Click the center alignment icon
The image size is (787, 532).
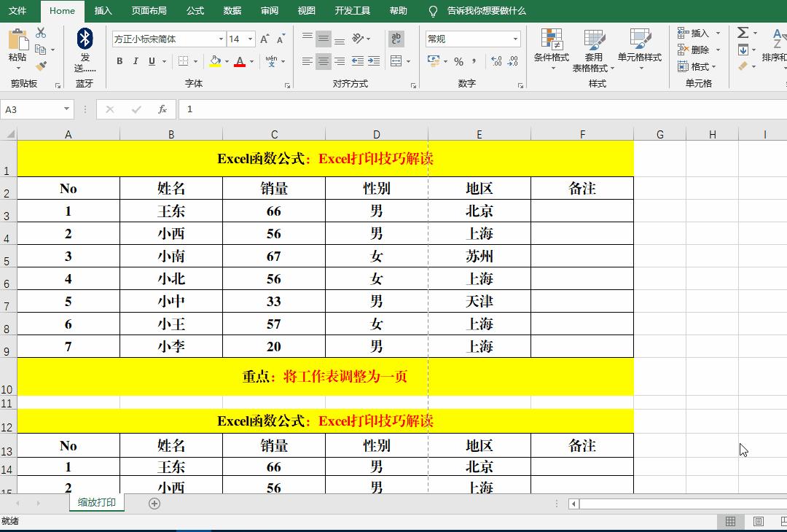click(x=323, y=61)
